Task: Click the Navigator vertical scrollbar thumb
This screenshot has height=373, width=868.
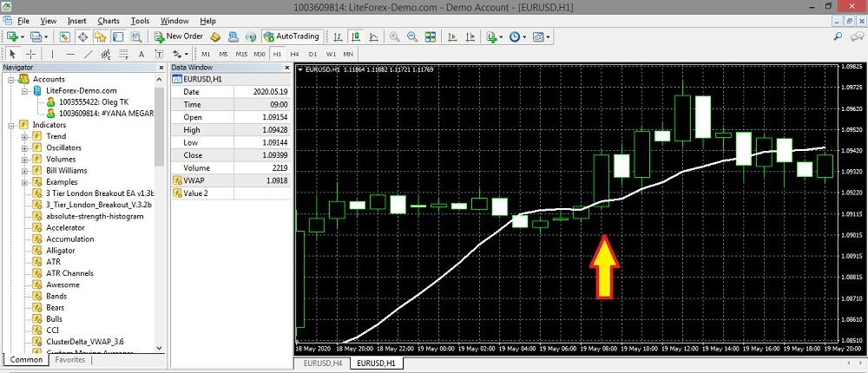Action: [160, 126]
